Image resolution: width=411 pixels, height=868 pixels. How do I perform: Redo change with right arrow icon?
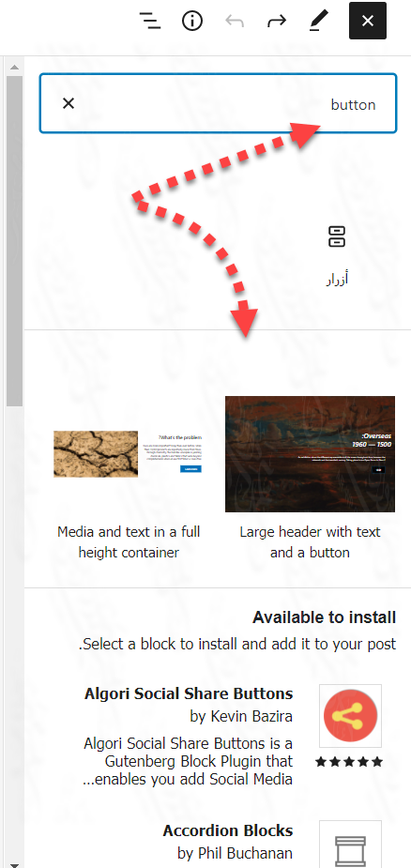pos(277,21)
